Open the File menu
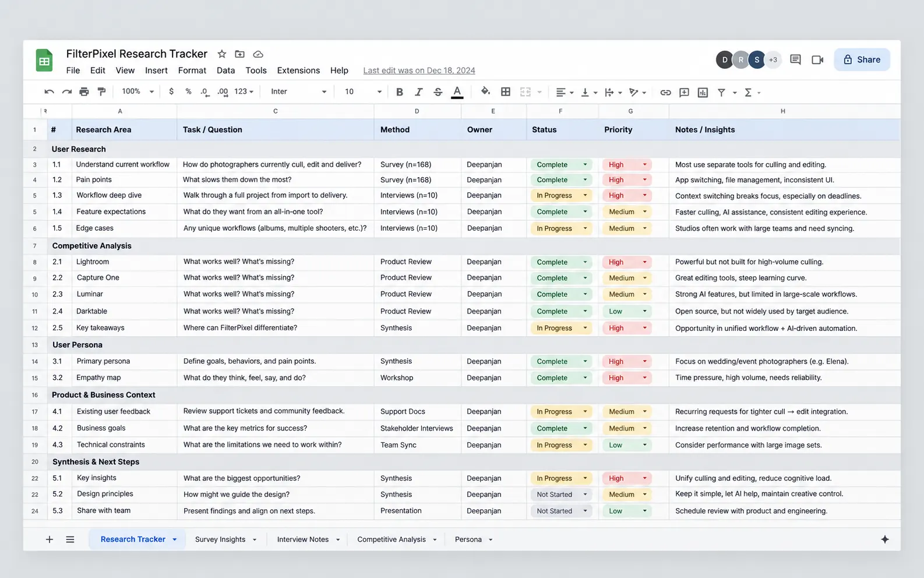This screenshot has width=924, height=578. pyautogui.click(x=73, y=71)
